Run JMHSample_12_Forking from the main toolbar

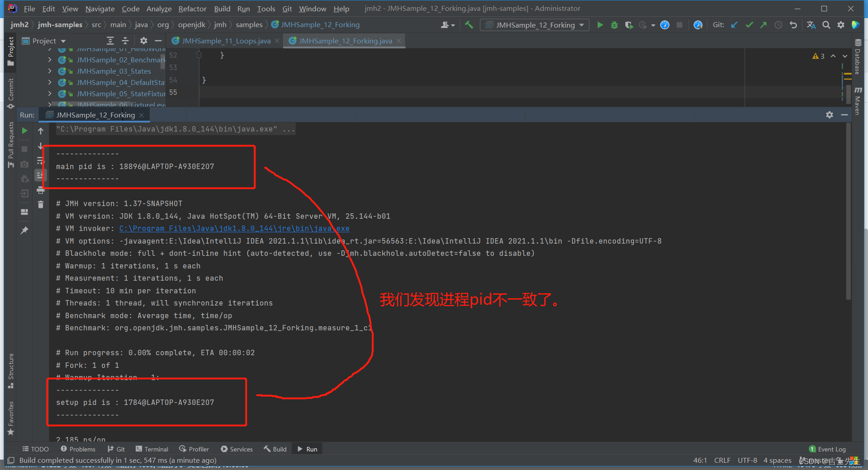(600, 25)
